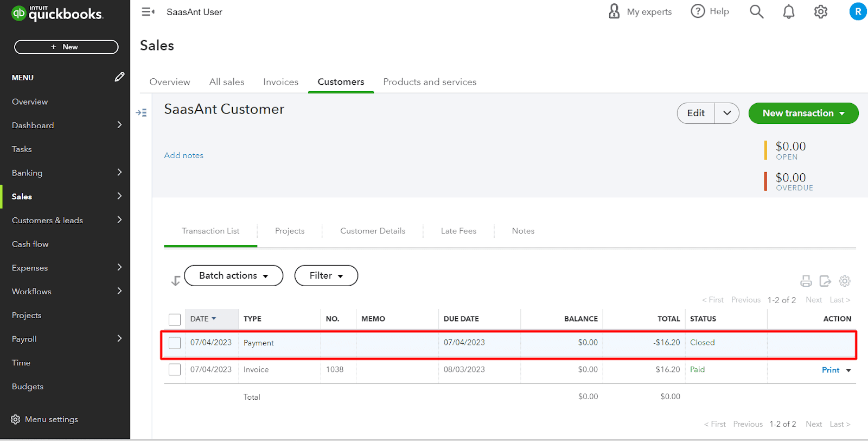The image size is (868, 441).
Task: Print the transaction list
Action: (806, 281)
